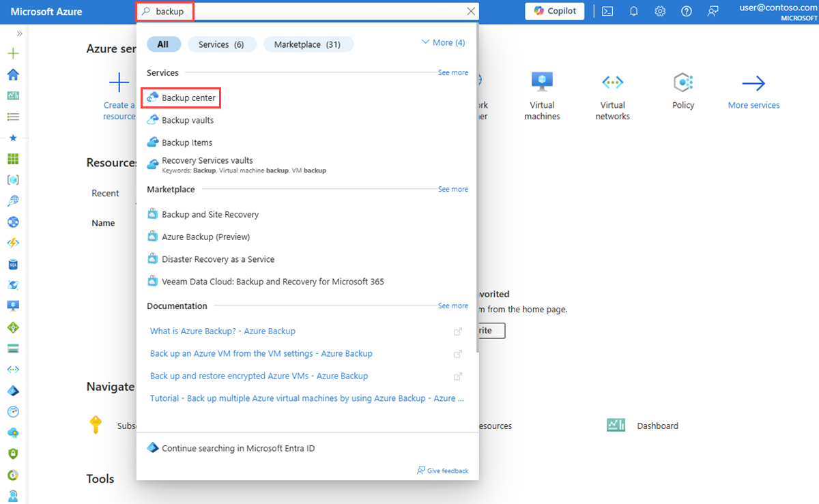This screenshot has width=819, height=504.
Task: Collapse the left navigation sidebar
Action: pos(18,32)
